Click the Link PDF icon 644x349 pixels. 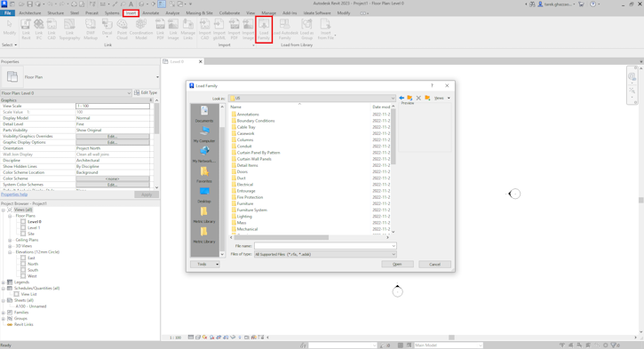pos(160,29)
